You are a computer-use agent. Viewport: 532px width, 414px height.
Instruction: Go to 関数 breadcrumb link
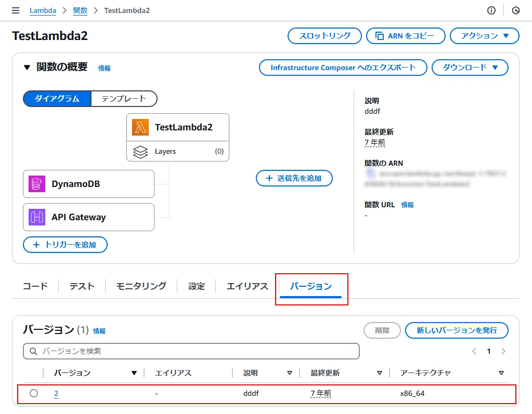click(x=81, y=10)
